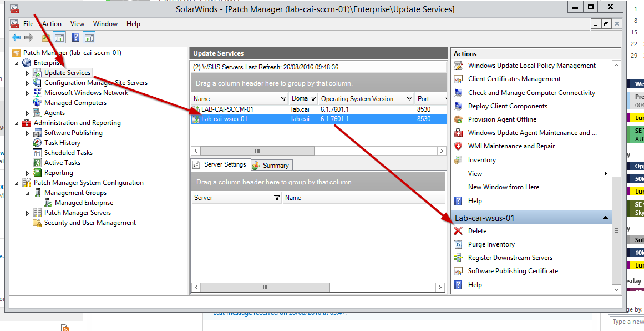Open the Server column filter in lower grid

(x=276, y=198)
